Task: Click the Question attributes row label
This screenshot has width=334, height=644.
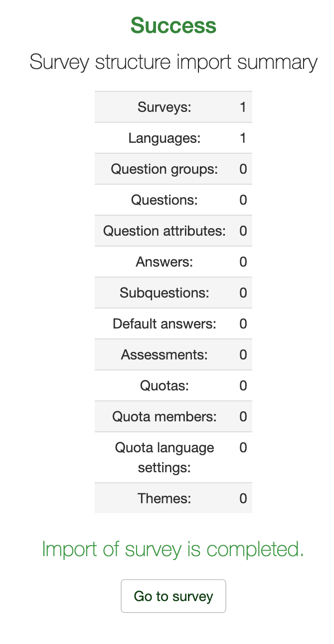Action: pos(165,231)
